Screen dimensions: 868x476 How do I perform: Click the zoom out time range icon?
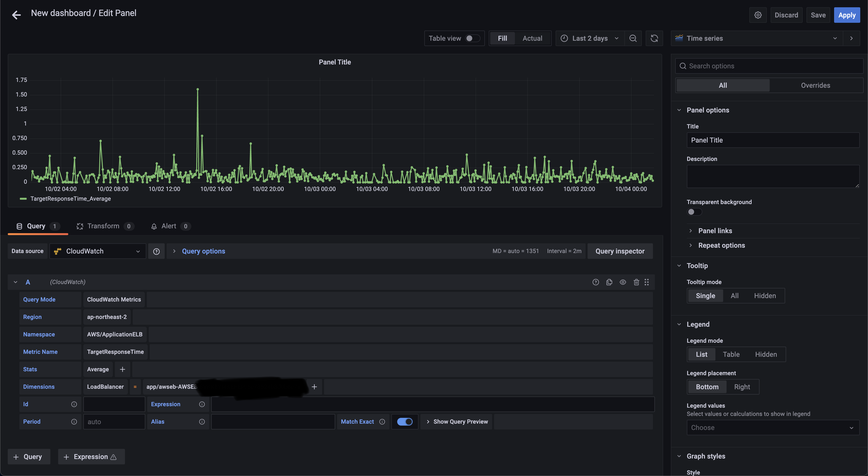(633, 39)
